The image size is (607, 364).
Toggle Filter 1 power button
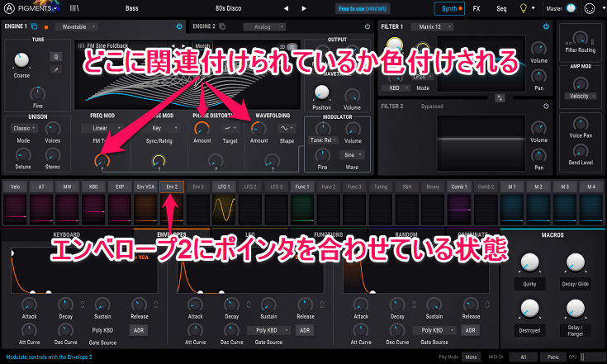tap(546, 26)
